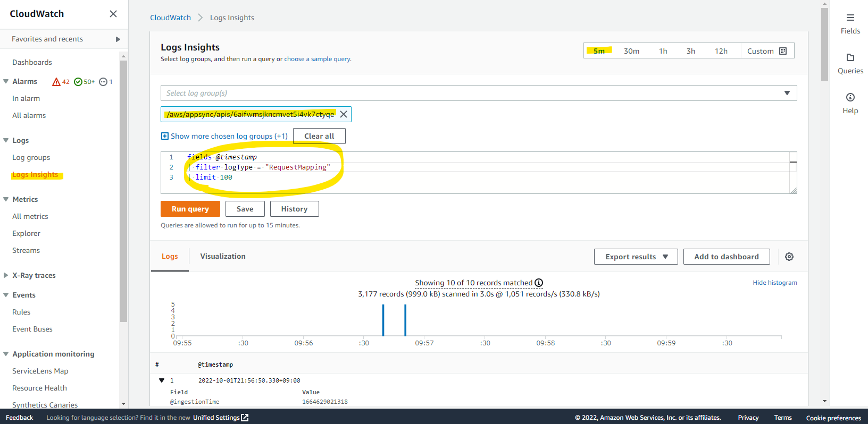Open Explorer under Metrics

pos(26,233)
